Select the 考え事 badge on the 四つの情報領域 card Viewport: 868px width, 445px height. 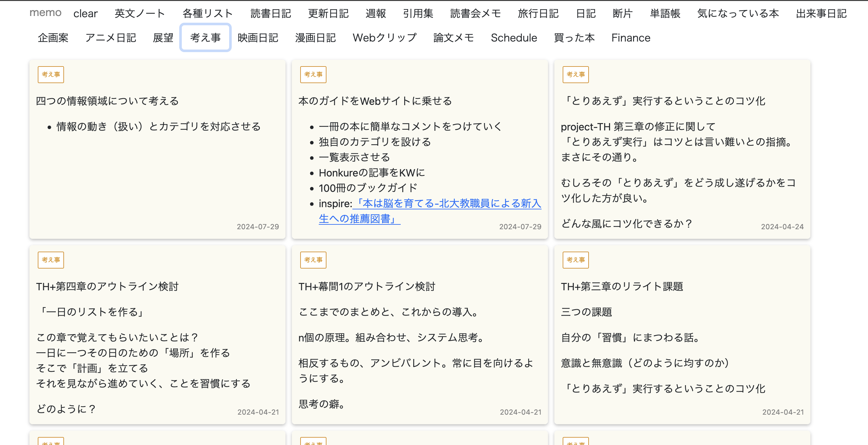(51, 74)
